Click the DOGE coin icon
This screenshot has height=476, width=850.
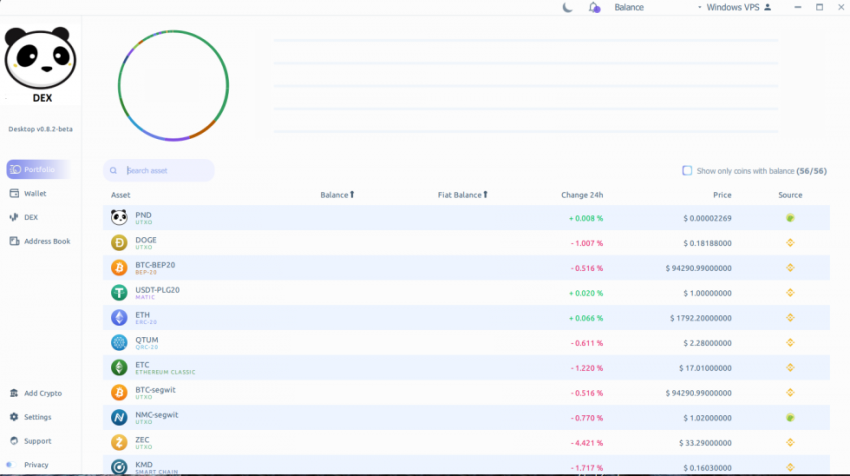click(x=119, y=242)
